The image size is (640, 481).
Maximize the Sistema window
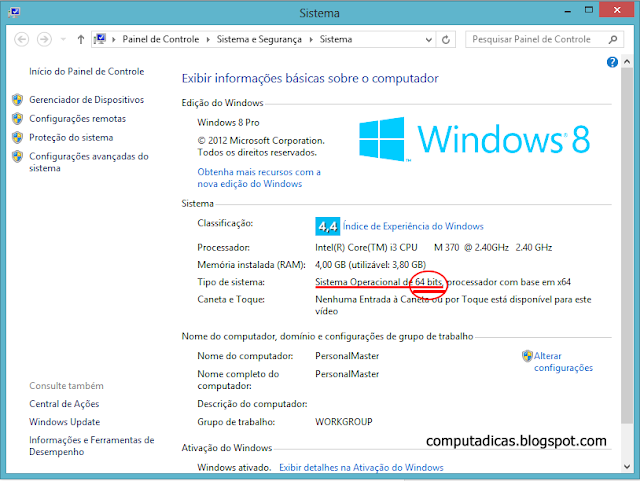point(588,10)
